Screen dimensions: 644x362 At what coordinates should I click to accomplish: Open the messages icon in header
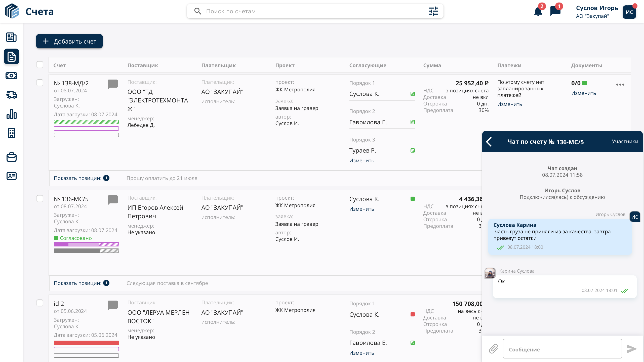click(555, 11)
